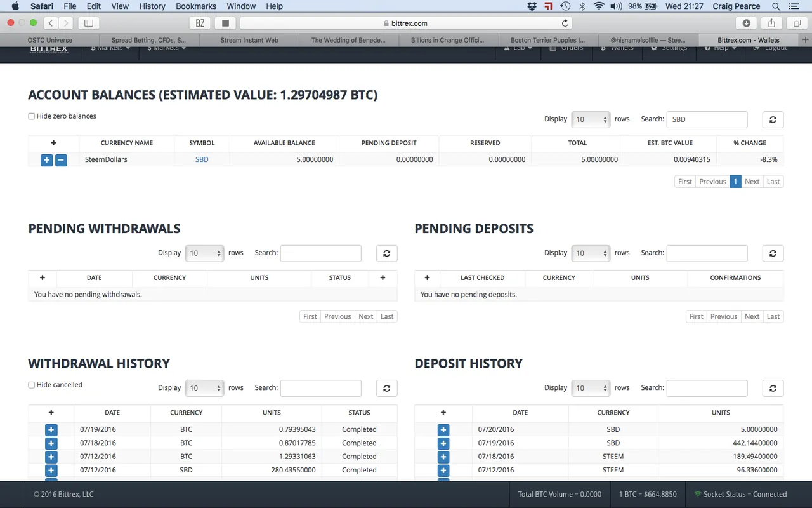The height and width of the screenshot is (508, 812).
Task: Open the Safari downloads button
Action: coord(747,23)
